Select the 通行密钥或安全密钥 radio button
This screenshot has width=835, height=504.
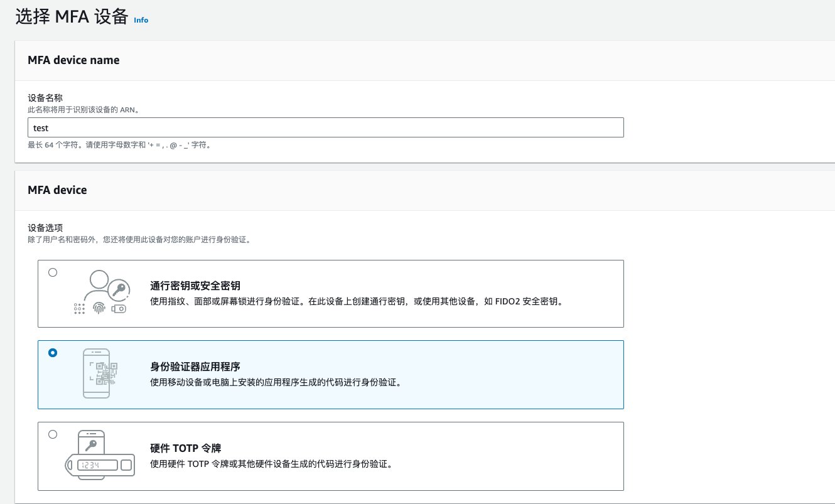pyautogui.click(x=53, y=272)
